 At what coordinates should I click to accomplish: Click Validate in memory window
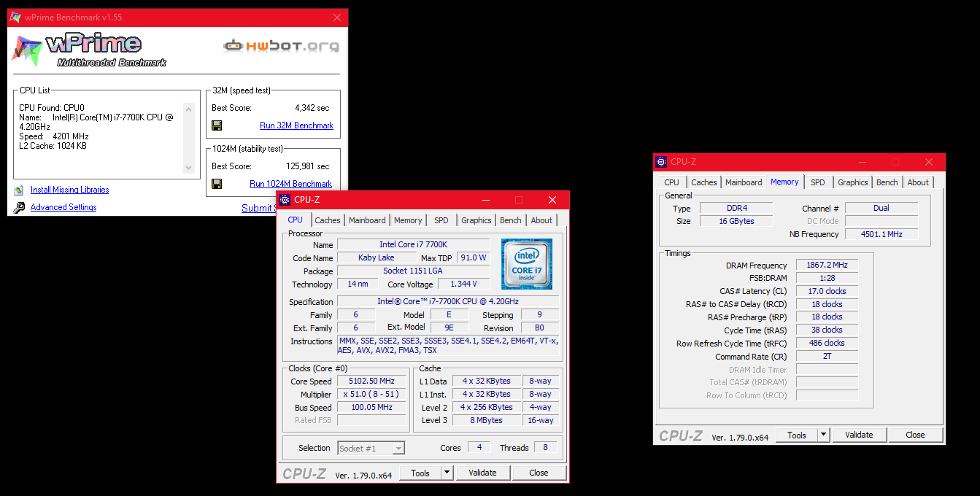coord(859,435)
